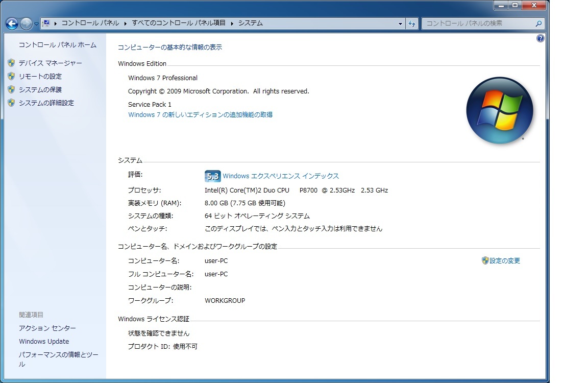Screen dimensions: 588x383
Task: Minimize the System window
Action: (x=501, y=5)
